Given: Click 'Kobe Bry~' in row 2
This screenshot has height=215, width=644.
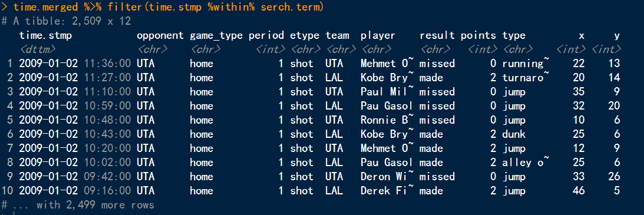Looking at the screenshot, I should tap(384, 78).
